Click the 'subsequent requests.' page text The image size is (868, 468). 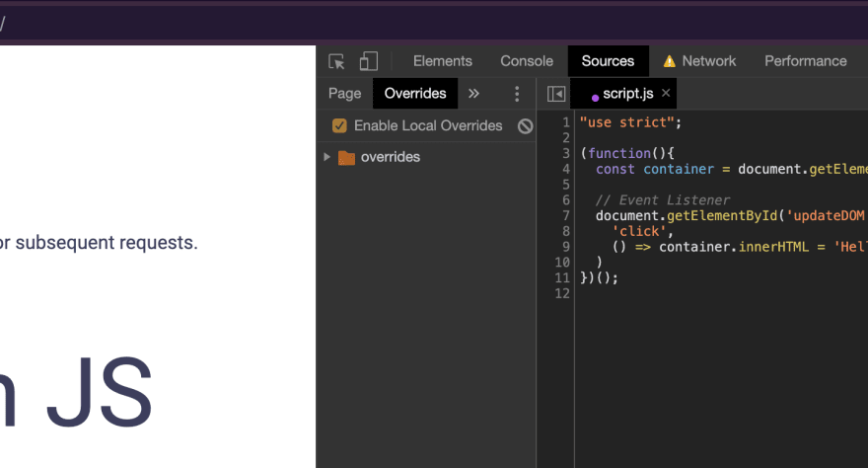(107, 243)
